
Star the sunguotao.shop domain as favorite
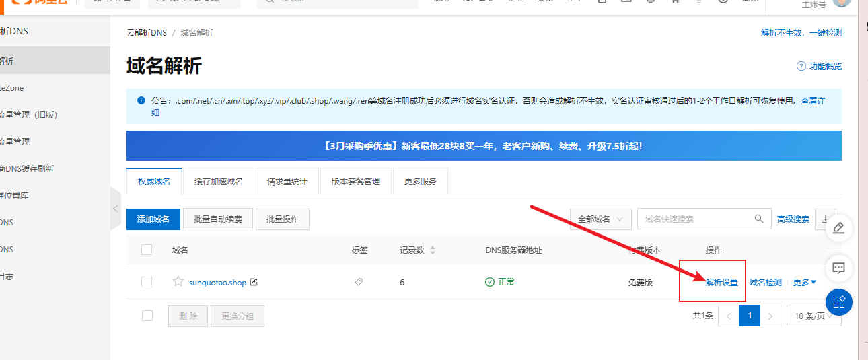click(x=178, y=282)
